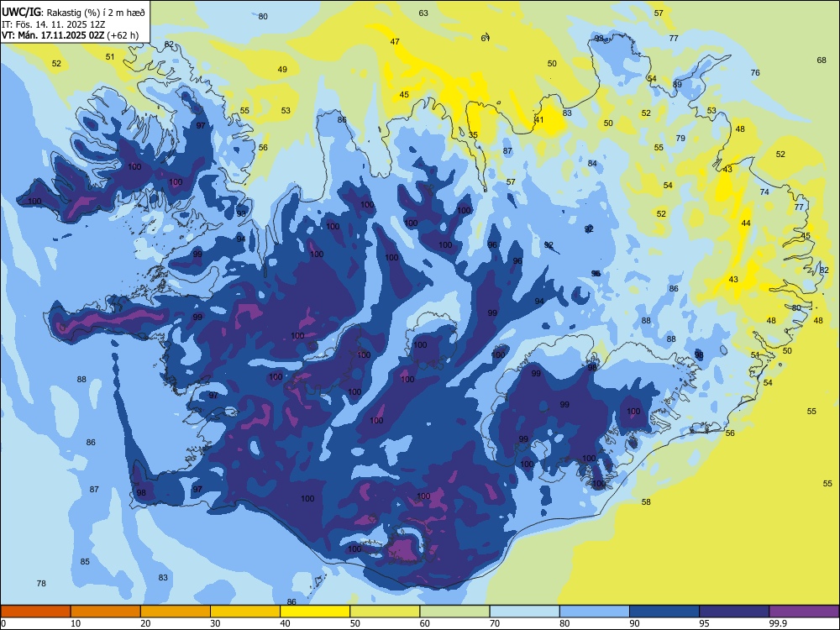Screen dimensions: 840x630
Task: Click the purple legend swatch above 99.9
Action: pos(804,612)
